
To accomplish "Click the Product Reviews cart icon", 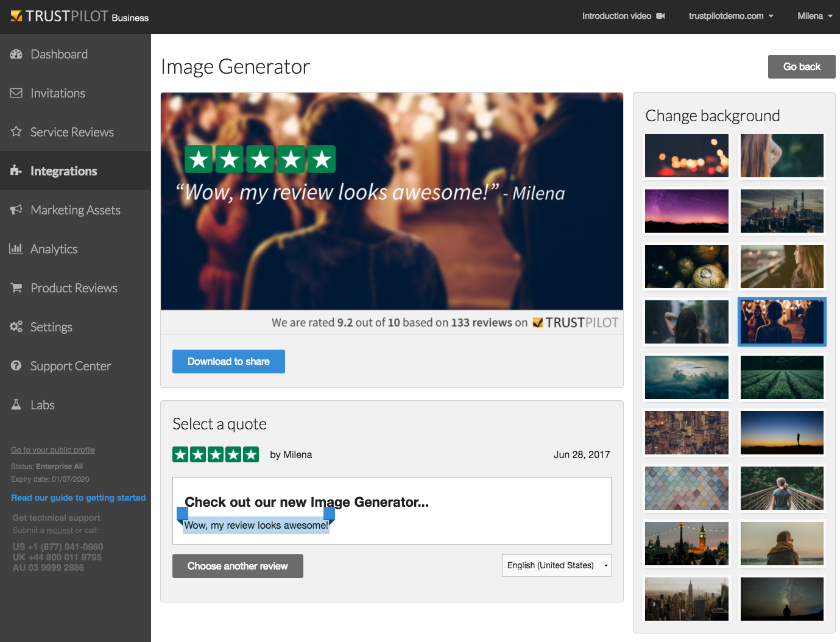I will [x=16, y=287].
